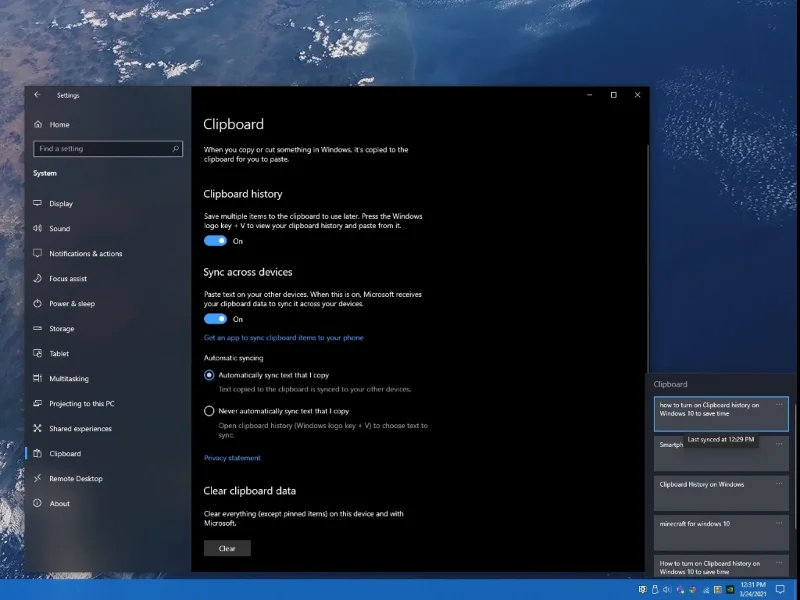Viewport: 800px width, 600px height.
Task: Click the volume speaker icon in system tray
Action: coord(667,590)
